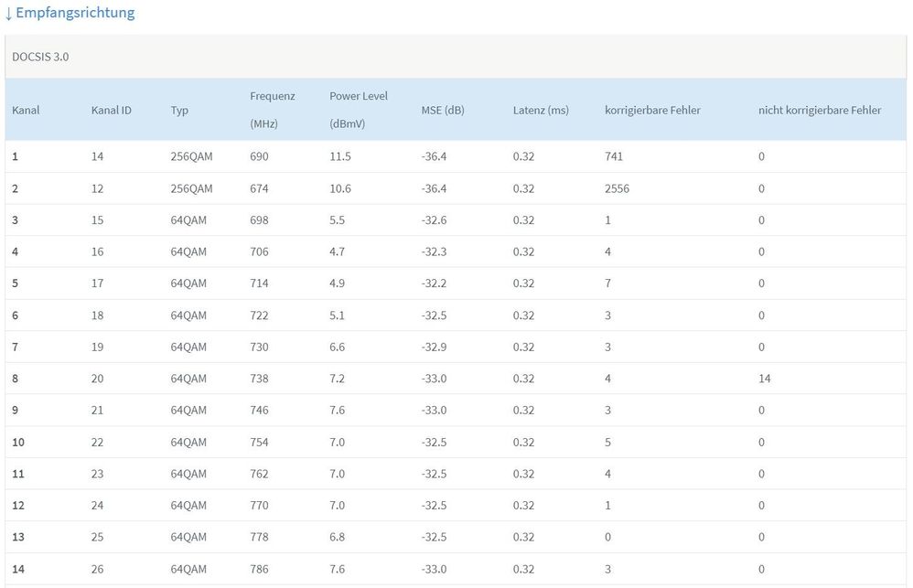Click the Latenz (ms) column header
This screenshot has width=913, height=588.
(540, 110)
